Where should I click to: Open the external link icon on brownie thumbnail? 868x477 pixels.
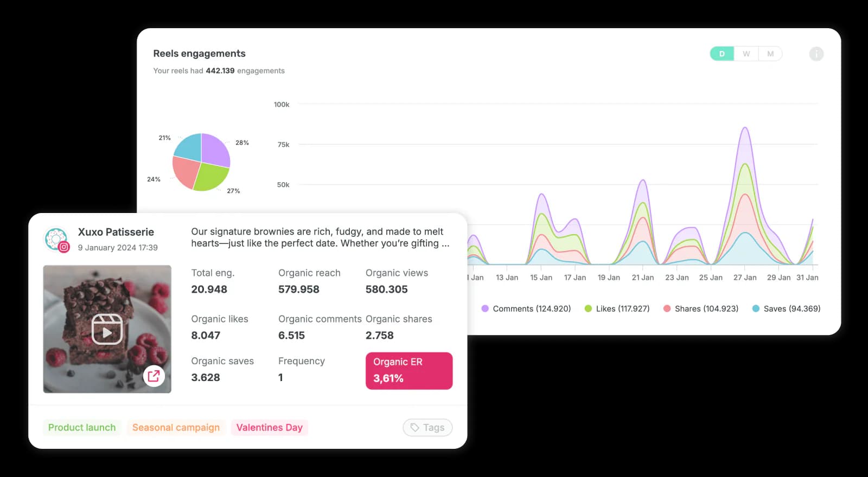point(154,376)
